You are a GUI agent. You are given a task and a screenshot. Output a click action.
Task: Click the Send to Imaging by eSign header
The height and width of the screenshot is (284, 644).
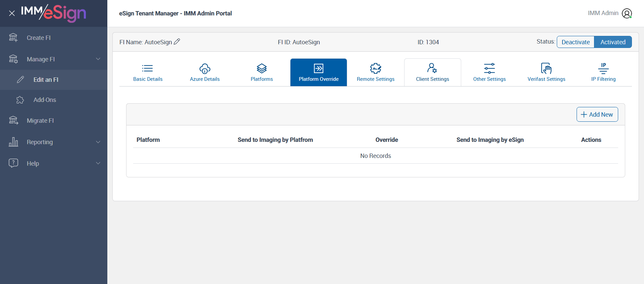tap(490, 140)
